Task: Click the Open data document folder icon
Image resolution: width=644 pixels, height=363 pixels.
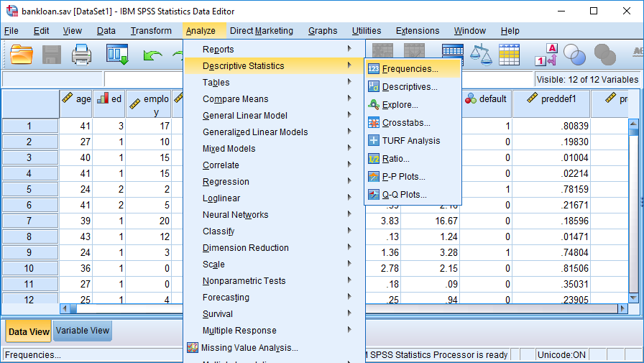Action: tap(22, 55)
